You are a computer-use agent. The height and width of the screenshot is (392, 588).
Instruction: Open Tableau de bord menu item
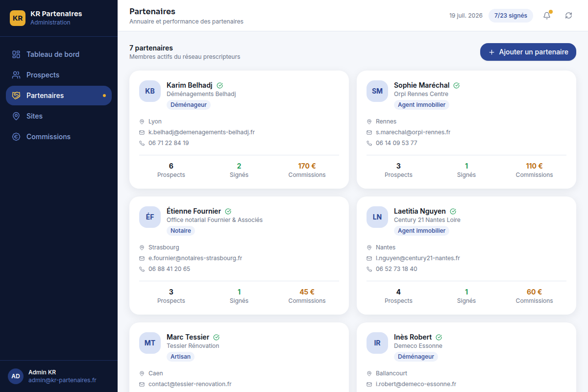[x=59, y=54]
